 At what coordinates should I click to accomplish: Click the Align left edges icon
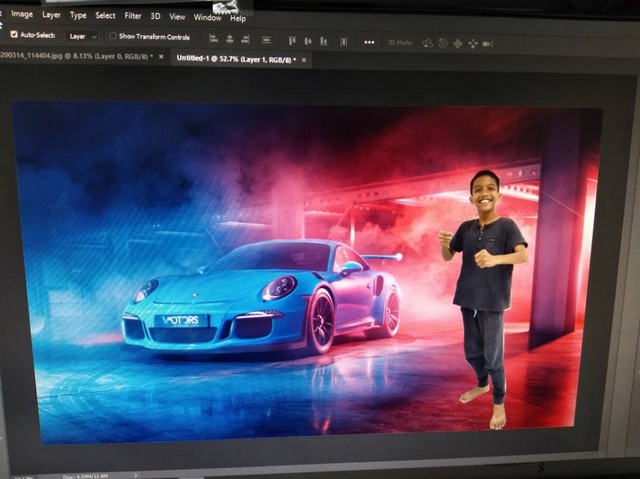point(213,39)
